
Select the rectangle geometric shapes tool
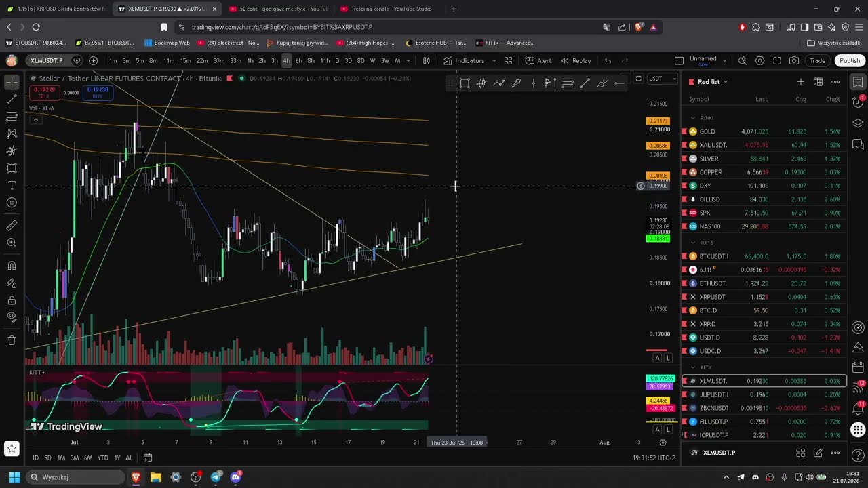click(x=12, y=168)
